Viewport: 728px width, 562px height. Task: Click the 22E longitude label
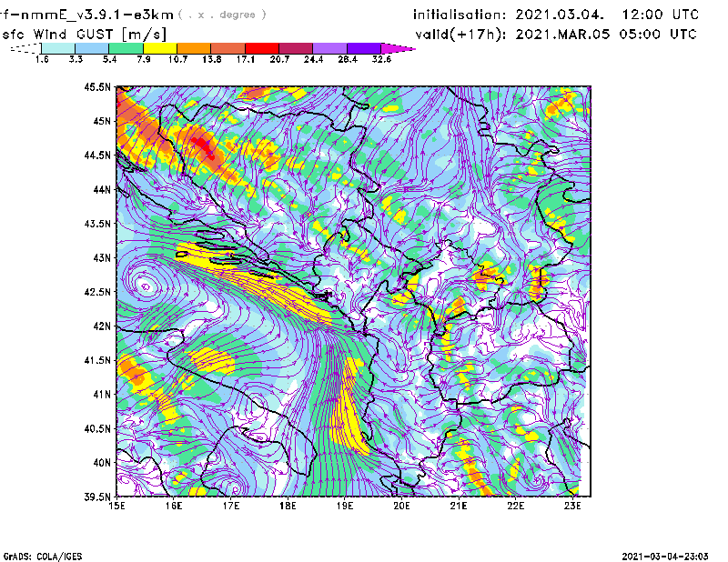coord(516,506)
